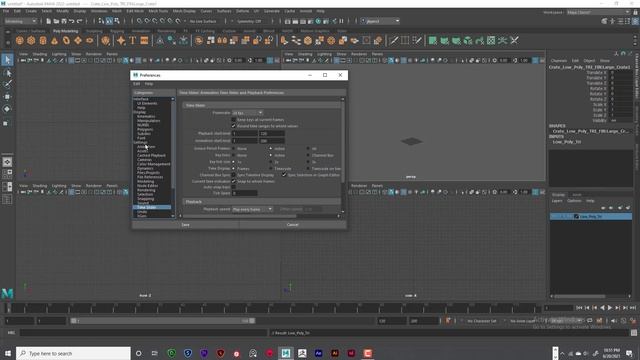Select Timecode for Time Display

(x=271, y=168)
